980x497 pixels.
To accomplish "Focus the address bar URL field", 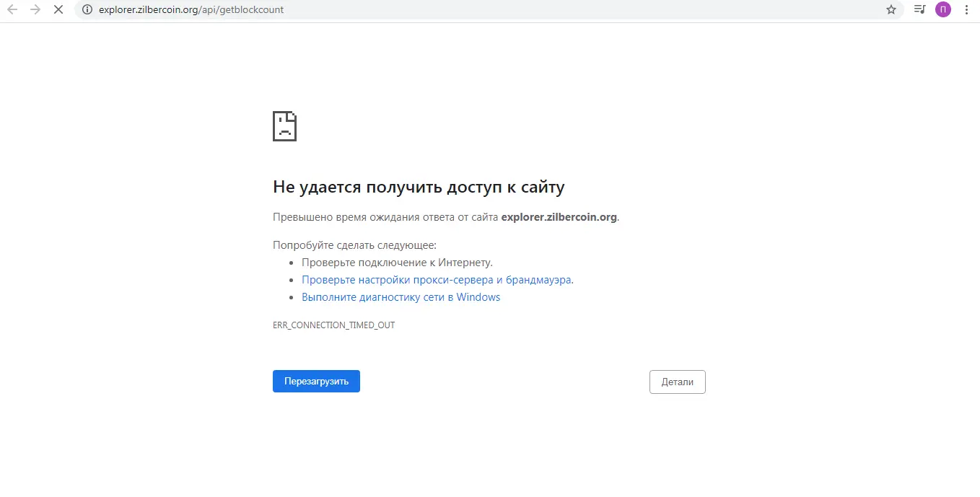I will [x=489, y=10].
